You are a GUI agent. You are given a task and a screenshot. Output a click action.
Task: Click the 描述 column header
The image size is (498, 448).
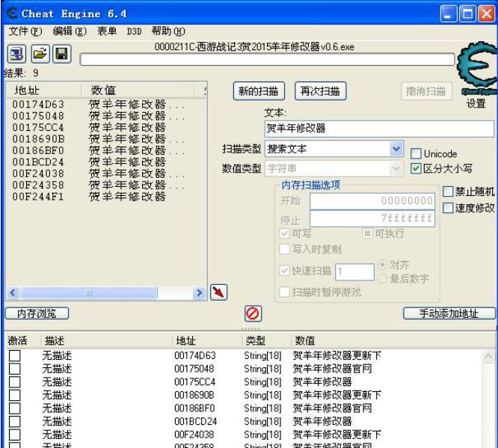107,340
